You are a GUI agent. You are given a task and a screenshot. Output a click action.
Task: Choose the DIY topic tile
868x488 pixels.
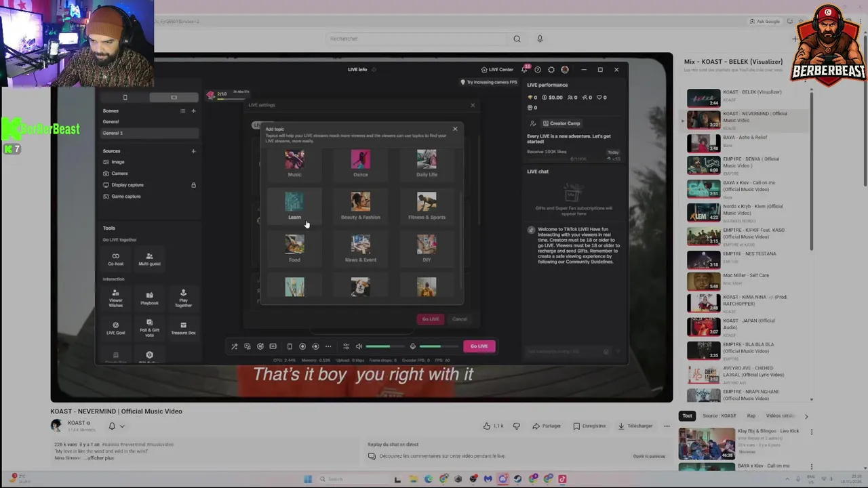(x=427, y=249)
